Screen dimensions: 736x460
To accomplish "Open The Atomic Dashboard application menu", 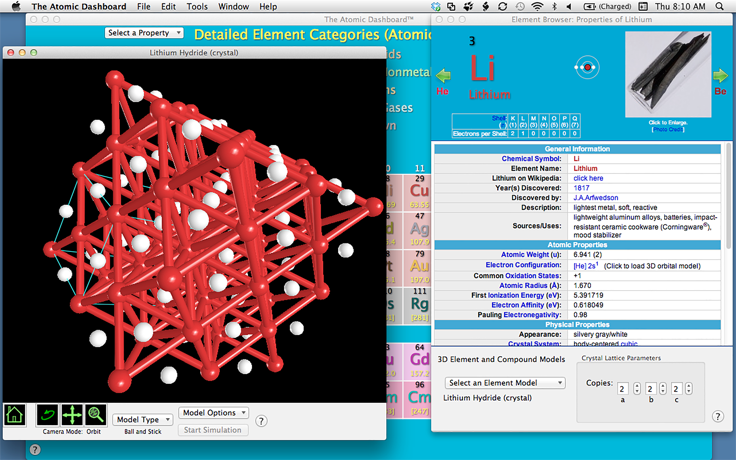I will click(79, 6).
